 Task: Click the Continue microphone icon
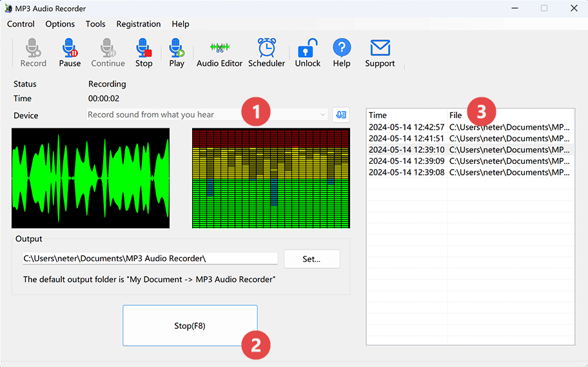pos(108,48)
